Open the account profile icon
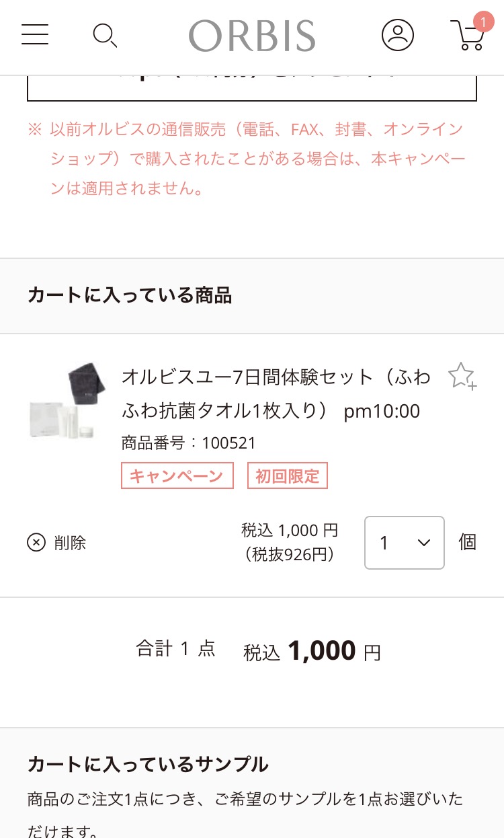The height and width of the screenshot is (838, 504). [398, 35]
